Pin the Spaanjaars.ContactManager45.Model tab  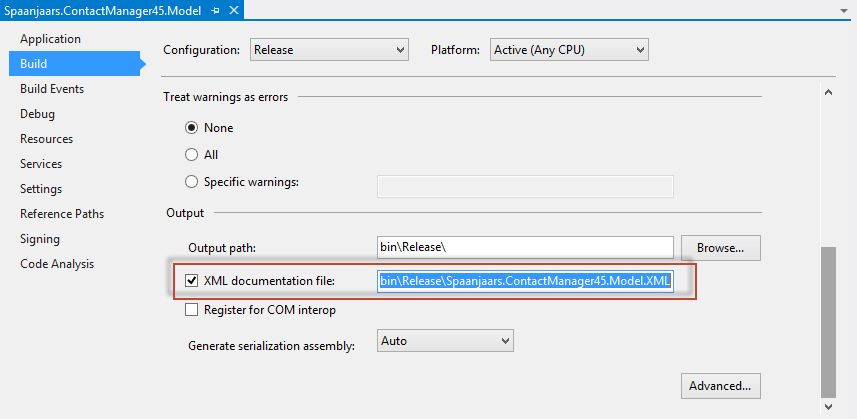coord(213,10)
